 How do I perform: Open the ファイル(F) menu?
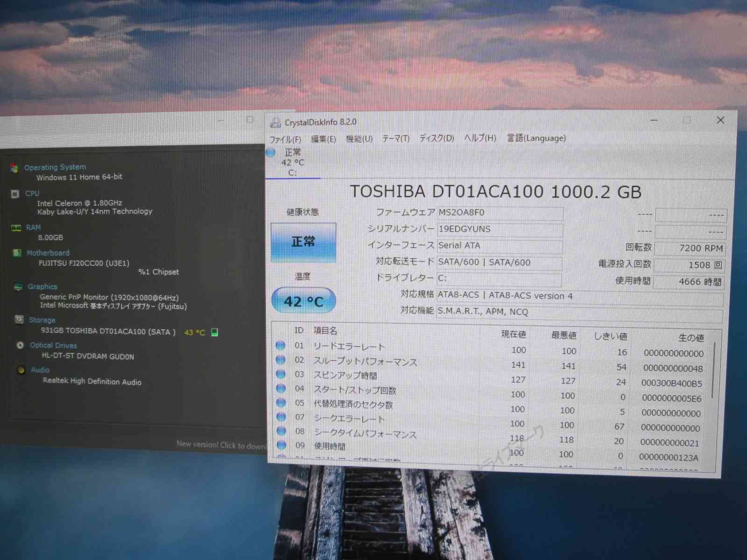click(285, 140)
